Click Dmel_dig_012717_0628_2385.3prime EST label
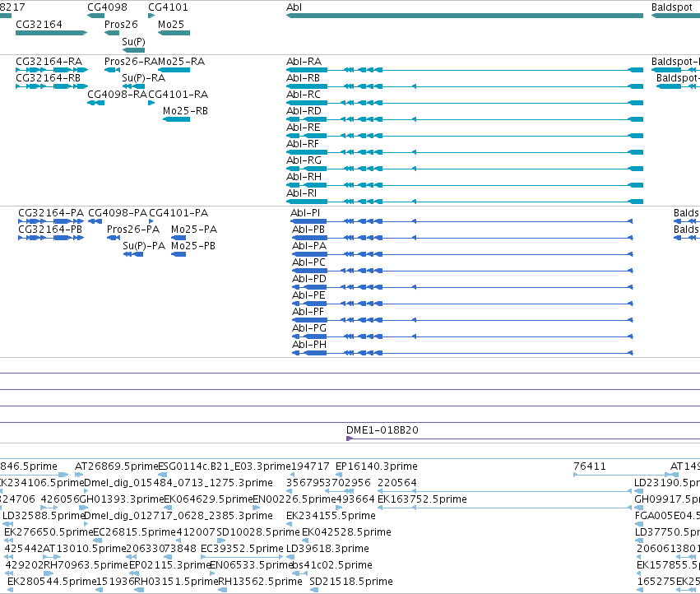The width and height of the screenshot is (700, 594). point(178,516)
